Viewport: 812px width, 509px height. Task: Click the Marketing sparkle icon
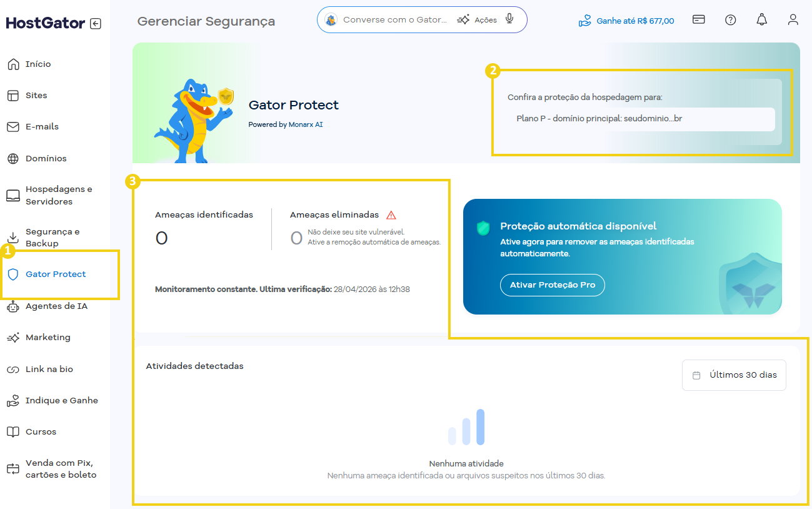tap(13, 338)
